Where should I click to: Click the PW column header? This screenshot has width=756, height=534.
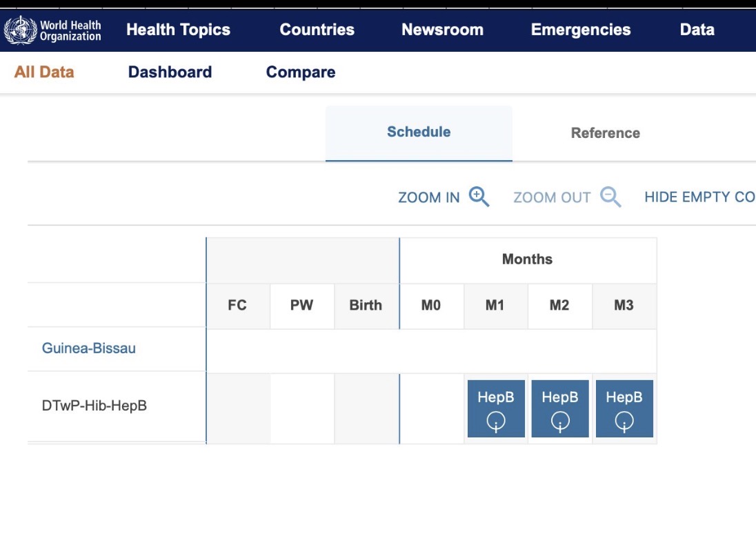coord(302,306)
